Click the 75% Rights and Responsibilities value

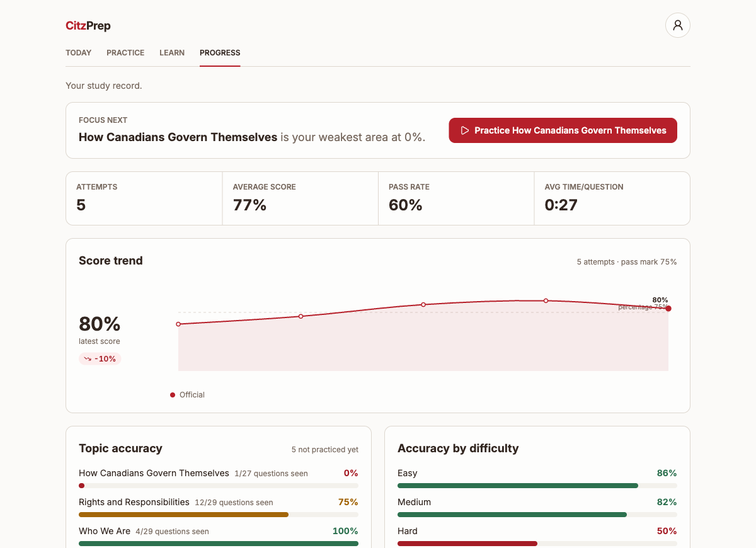coord(348,502)
